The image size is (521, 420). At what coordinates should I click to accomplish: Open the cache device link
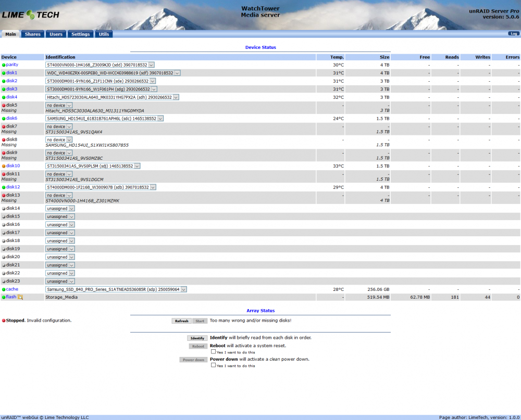point(12,289)
